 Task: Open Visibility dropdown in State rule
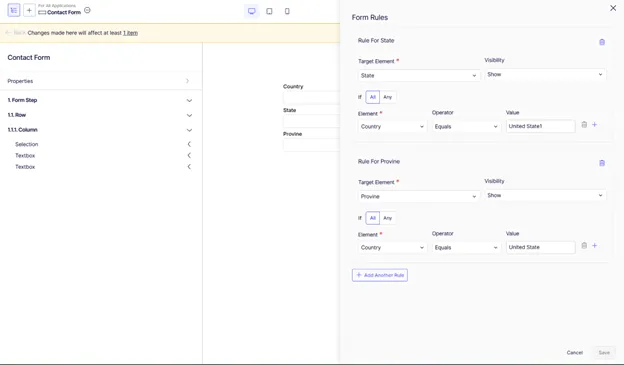point(545,74)
